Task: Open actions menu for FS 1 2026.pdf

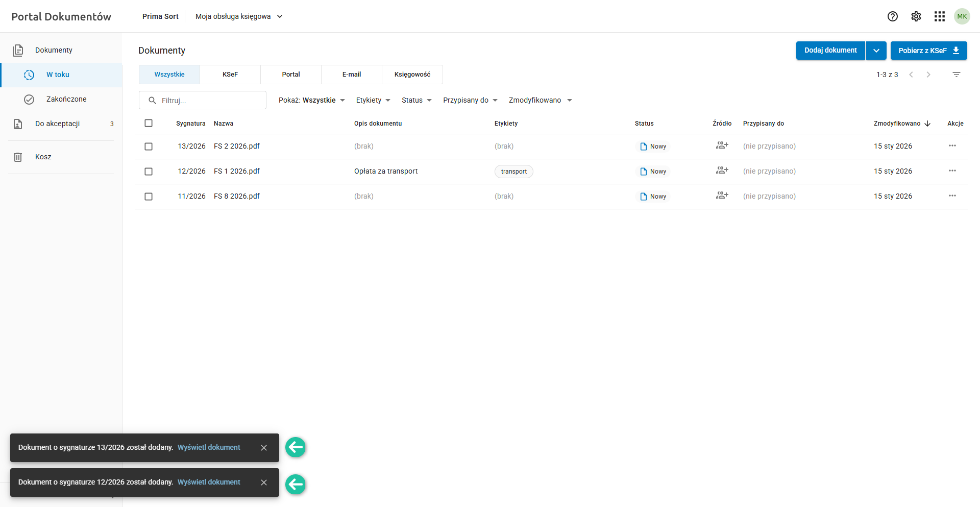Action: coord(952,171)
